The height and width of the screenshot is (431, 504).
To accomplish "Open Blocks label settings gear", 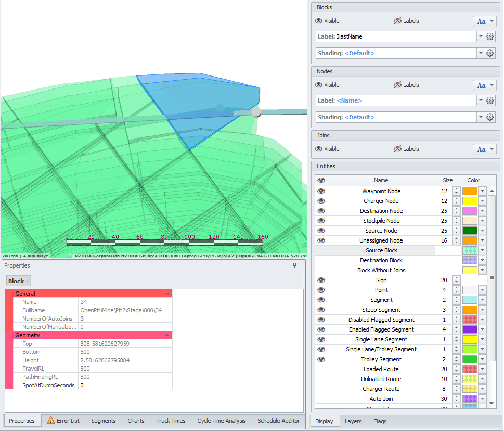I will click(489, 36).
